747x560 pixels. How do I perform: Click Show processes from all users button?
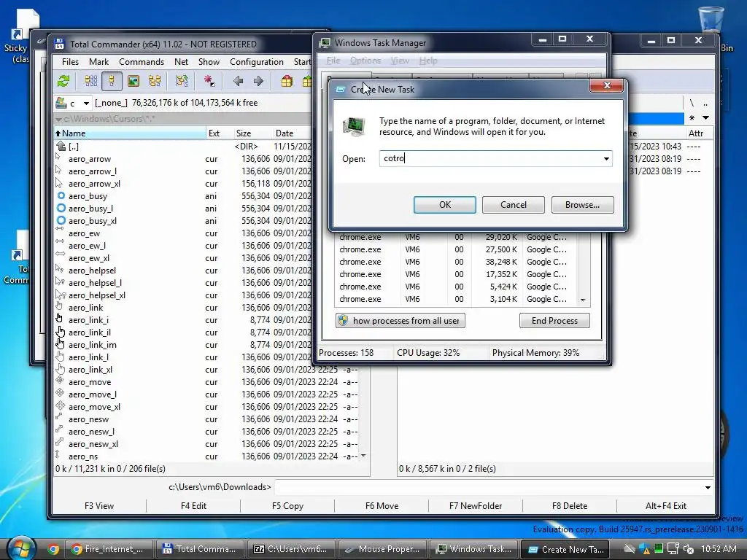[x=400, y=321]
